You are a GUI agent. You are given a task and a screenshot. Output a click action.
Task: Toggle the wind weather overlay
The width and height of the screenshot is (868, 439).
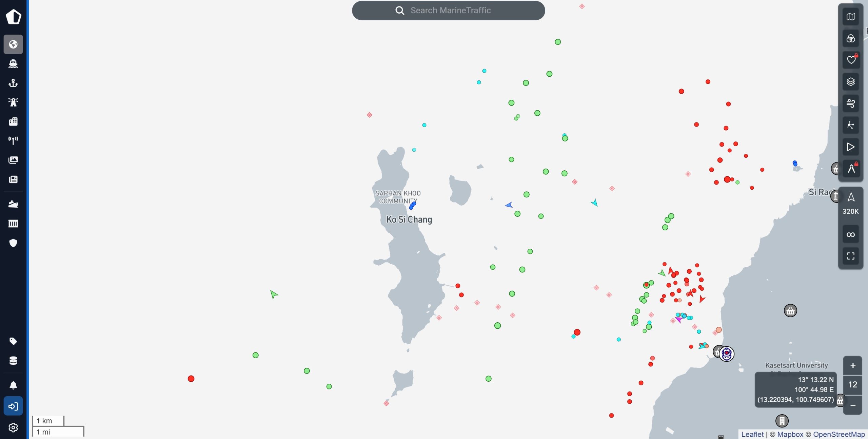click(851, 103)
